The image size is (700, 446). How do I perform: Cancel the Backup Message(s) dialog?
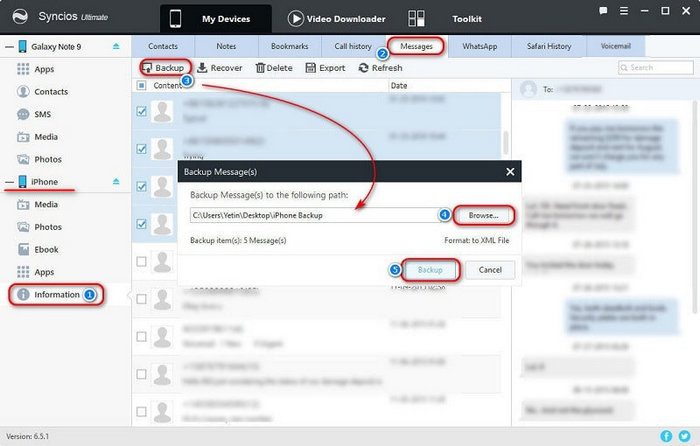click(x=490, y=270)
